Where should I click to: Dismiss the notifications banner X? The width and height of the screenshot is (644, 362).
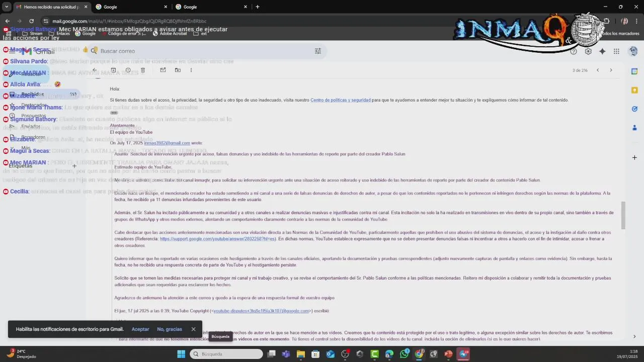pyautogui.click(x=193, y=329)
